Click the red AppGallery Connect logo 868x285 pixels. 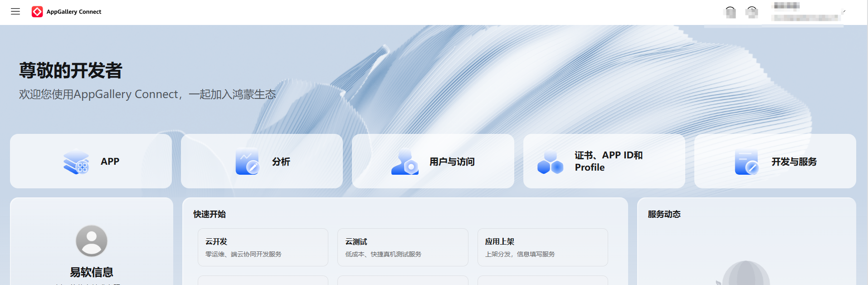point(37,12)
